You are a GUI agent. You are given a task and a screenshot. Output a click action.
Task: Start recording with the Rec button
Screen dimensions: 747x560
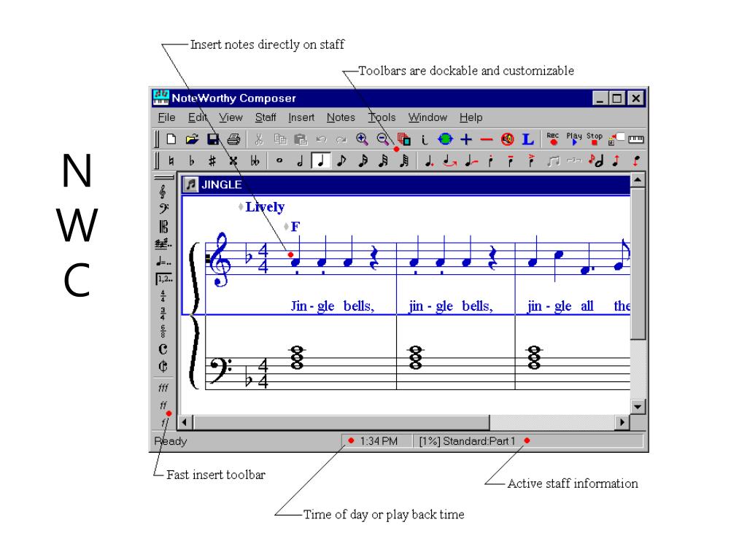553,139
